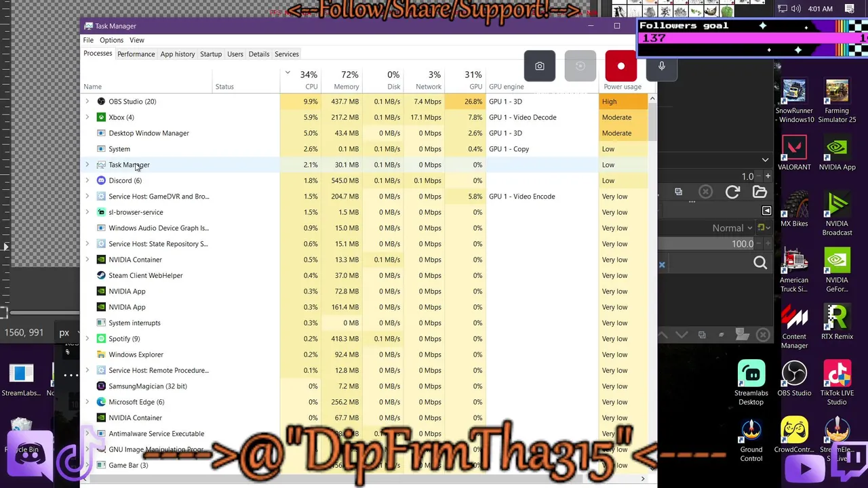Open the notification center icon
Image resolution: width=868 pixels, height=488 pixels.
[x=850, y=9]
